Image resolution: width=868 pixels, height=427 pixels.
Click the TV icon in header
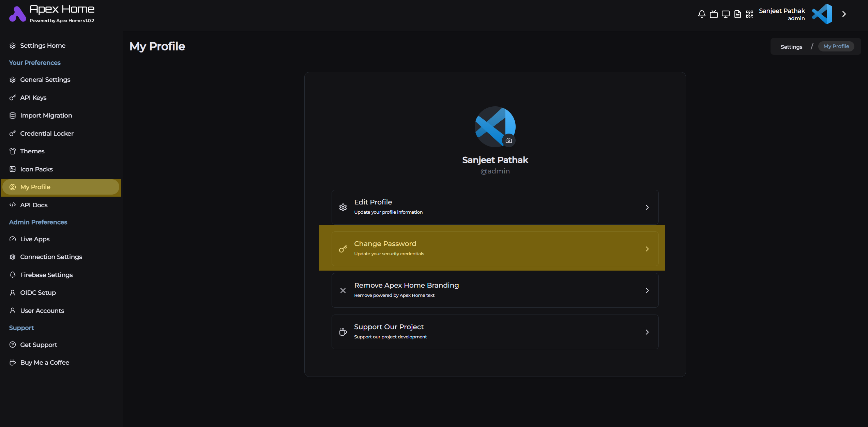[x=713, y=14]
